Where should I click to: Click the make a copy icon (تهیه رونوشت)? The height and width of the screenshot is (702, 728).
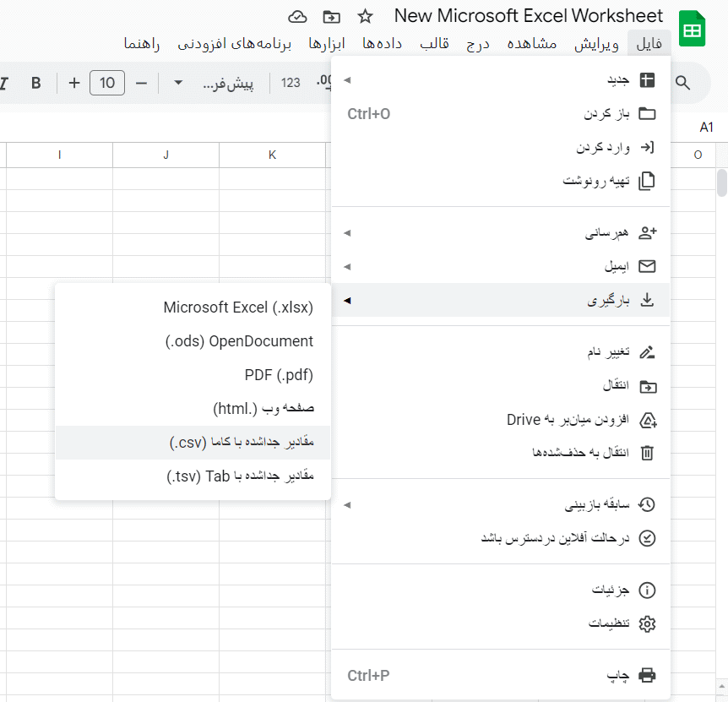647,181
